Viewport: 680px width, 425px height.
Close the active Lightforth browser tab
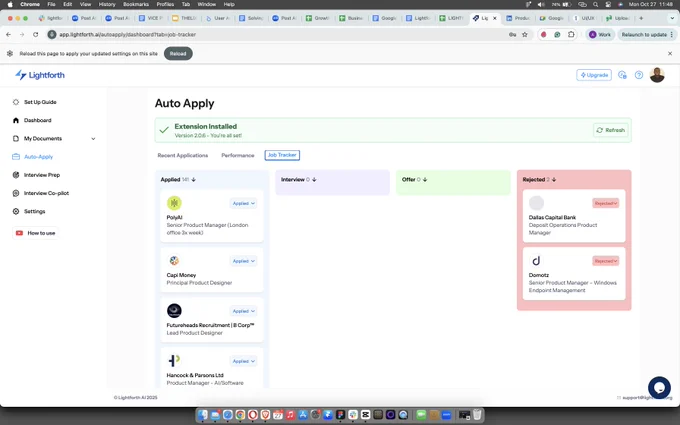(x=494, y=18)
